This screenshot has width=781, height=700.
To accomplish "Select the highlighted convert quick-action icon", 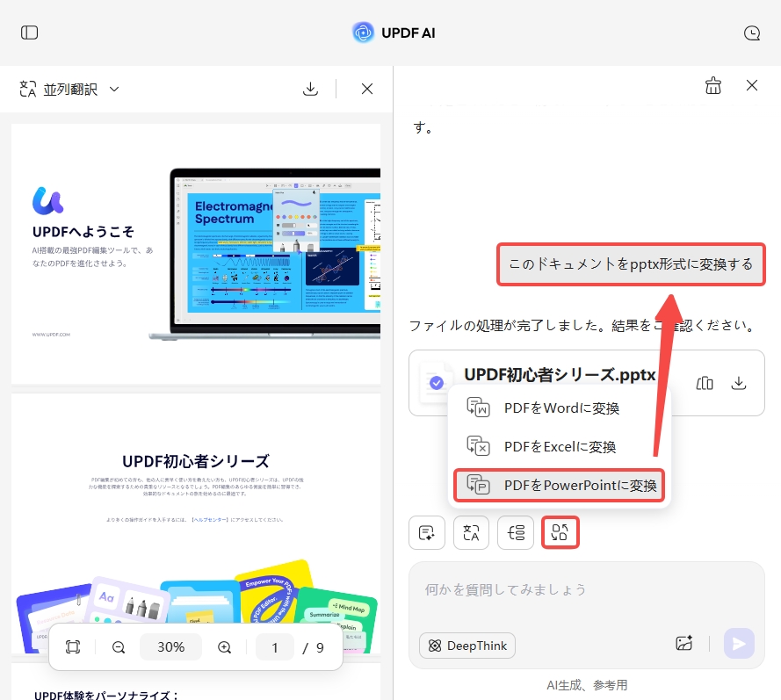I will click(x=560, y=532).
